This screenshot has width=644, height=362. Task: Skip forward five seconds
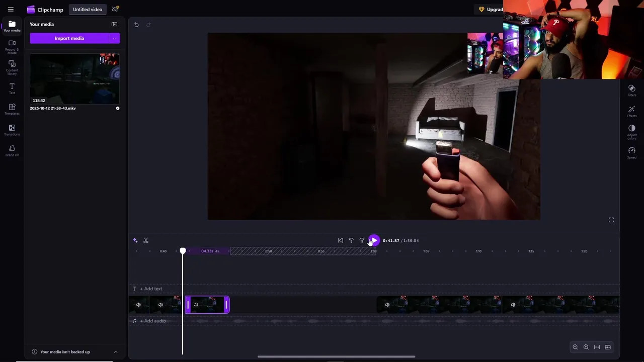tap(362, 240)
